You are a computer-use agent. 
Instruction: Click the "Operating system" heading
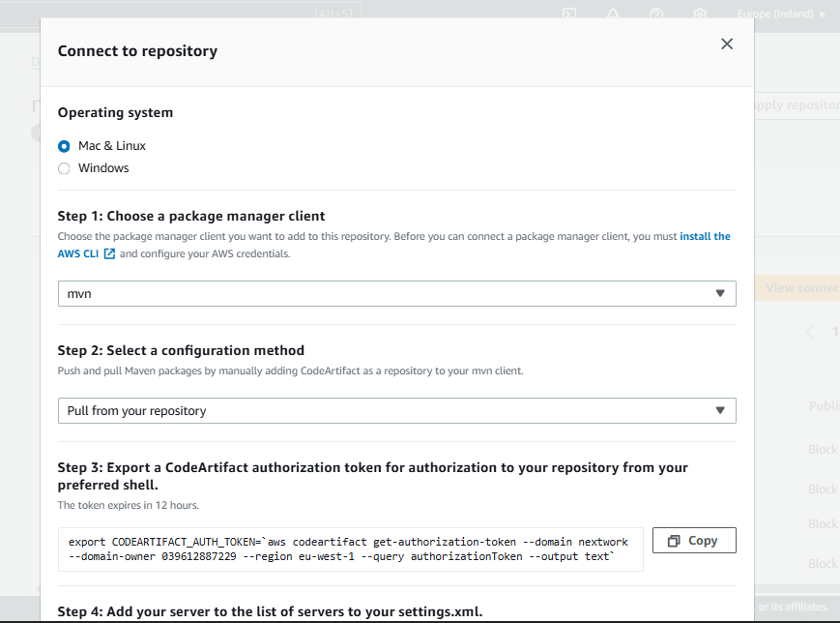tap(115, 112)
